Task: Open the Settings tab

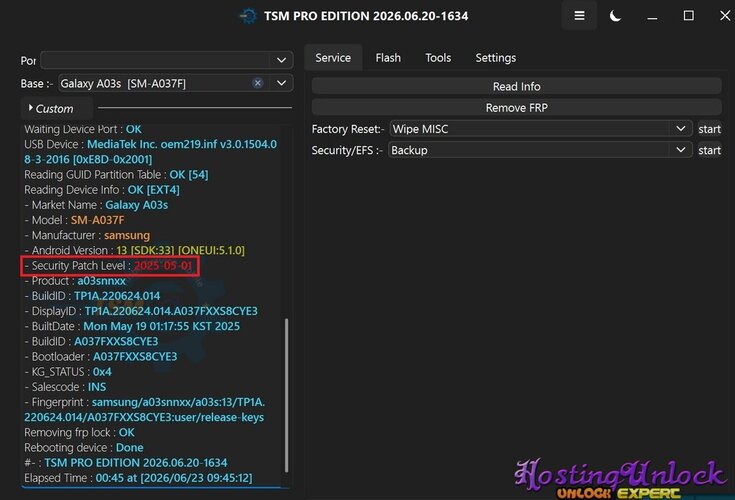Action: pyautogui.click(x=495, y=58)
